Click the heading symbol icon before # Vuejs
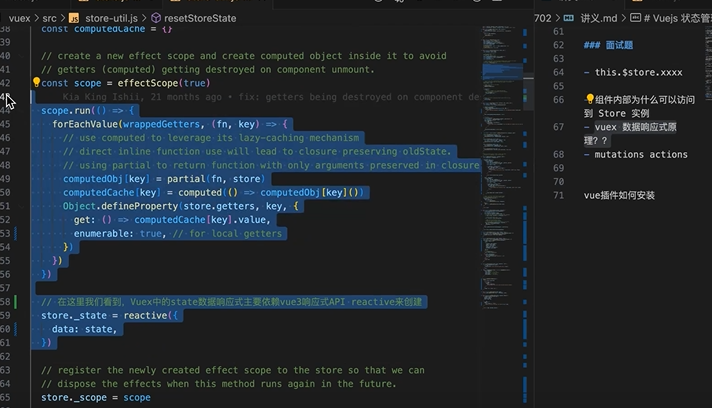This screenshot has height=408, width=712. point(636,18)
